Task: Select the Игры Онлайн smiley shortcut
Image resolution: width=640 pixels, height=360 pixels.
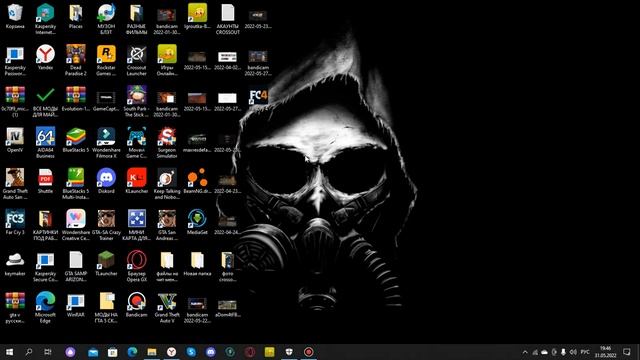Action: coord(167,60)
